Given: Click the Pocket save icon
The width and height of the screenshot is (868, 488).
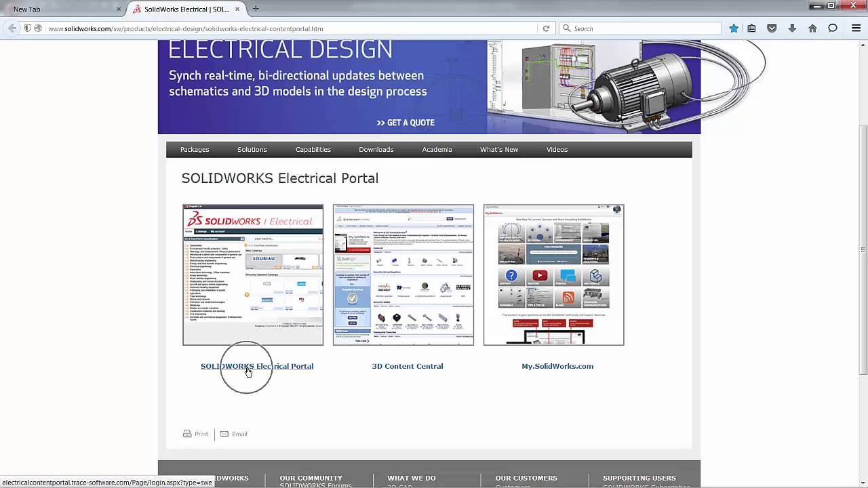Looking at the screenshot, I should tap(772, 28).
